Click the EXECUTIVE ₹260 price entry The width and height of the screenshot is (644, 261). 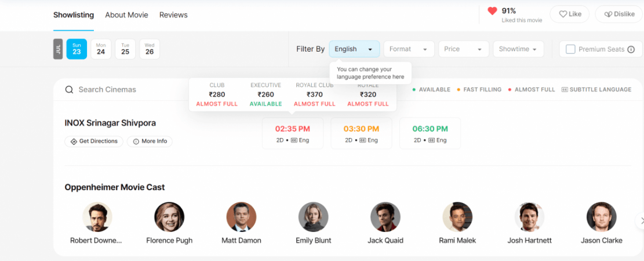[x=265, y=95]
